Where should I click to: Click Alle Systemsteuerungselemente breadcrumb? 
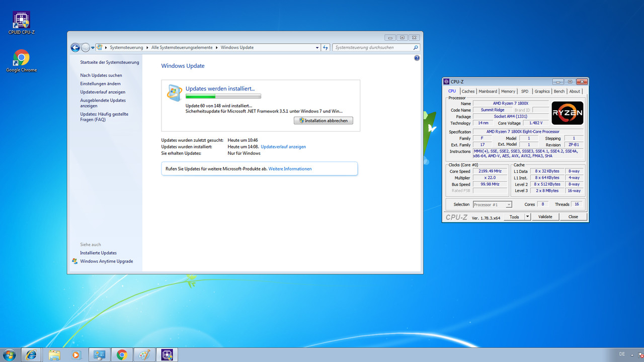tap(182, 47)
